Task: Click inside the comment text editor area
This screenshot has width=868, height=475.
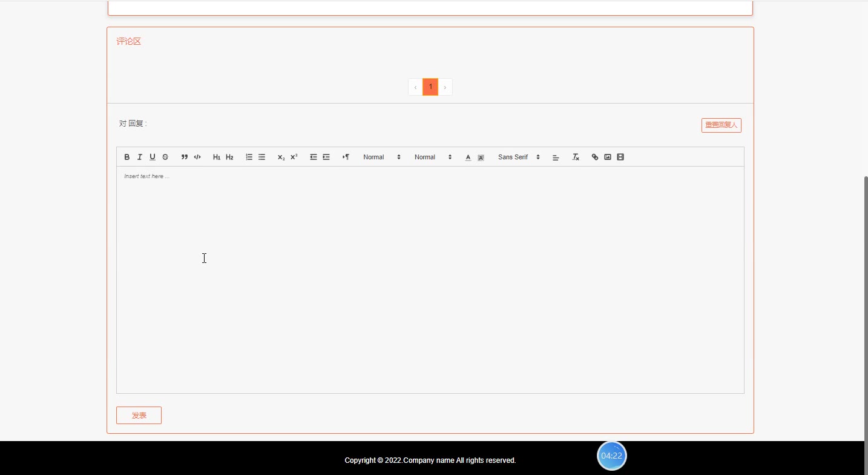Action: point(430,280)
